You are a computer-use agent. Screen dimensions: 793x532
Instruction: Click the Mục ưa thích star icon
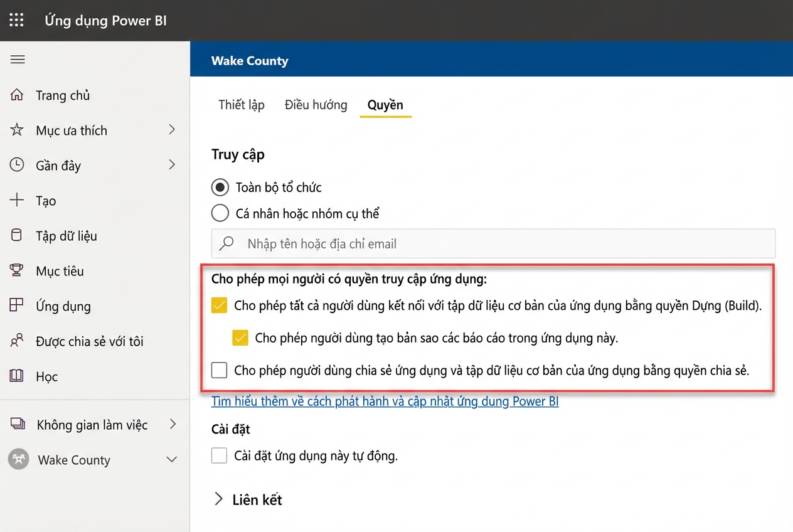coord(17,130)
